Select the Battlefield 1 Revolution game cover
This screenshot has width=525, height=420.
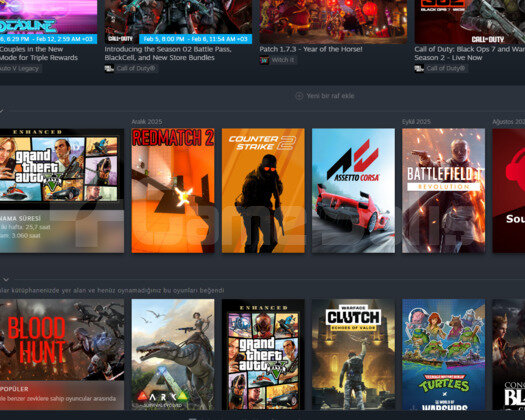coord(443,191)
